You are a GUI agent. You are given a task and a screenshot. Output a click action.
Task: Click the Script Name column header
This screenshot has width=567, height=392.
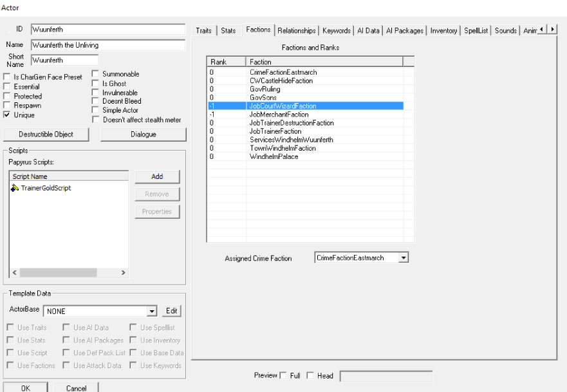tap(69, 176)
